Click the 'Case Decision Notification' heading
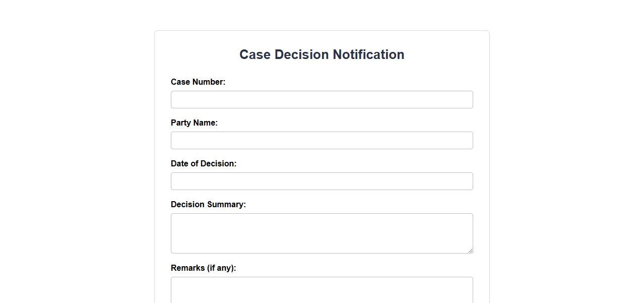The image size is (644, 303). (321, 54)
